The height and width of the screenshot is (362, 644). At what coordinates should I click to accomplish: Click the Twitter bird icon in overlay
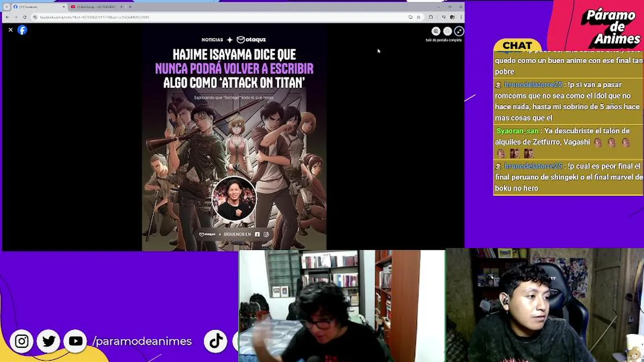tap(49, 341)
